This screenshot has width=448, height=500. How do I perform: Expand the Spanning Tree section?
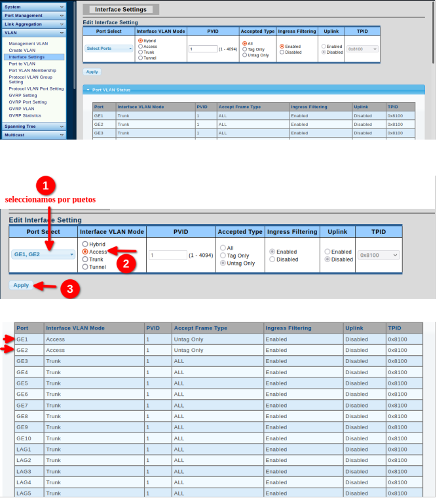click(62, 126)
